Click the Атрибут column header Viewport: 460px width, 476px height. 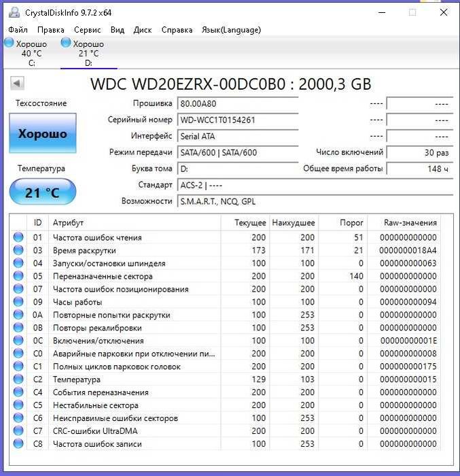pos(135,222)
